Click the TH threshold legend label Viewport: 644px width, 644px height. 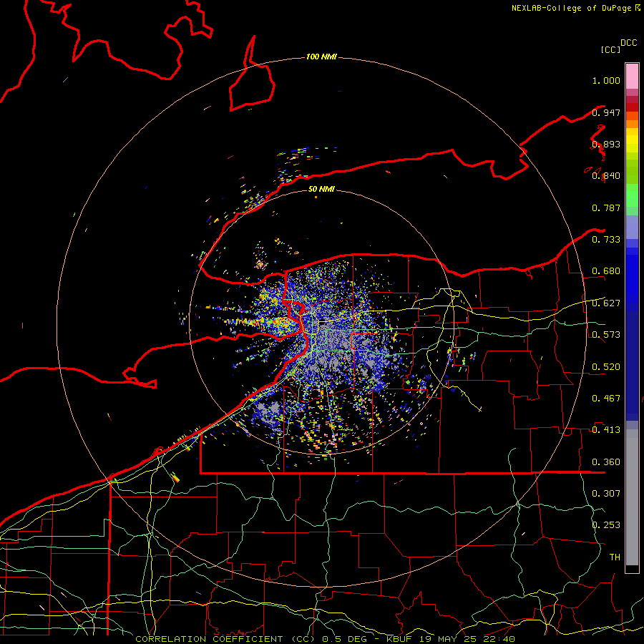pyautogui.click(x=615, y=557)
